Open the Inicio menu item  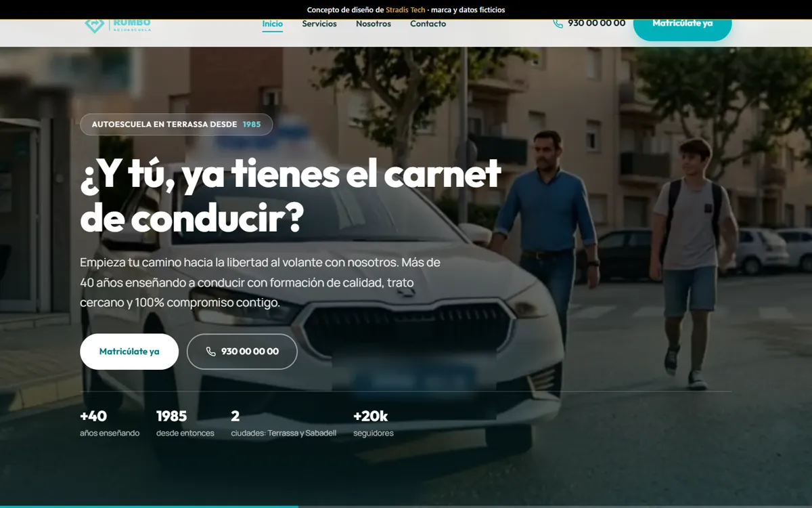click(x=273, y=24)
